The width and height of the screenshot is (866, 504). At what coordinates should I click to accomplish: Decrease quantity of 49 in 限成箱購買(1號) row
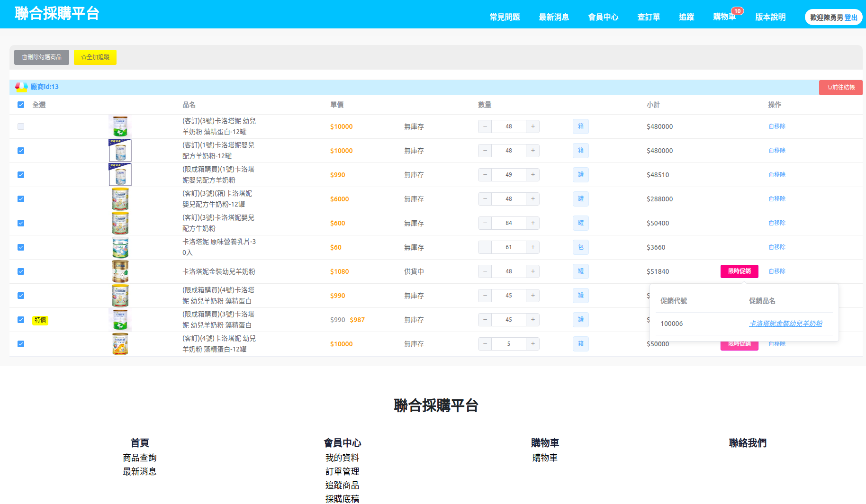[x=485, y=175]
